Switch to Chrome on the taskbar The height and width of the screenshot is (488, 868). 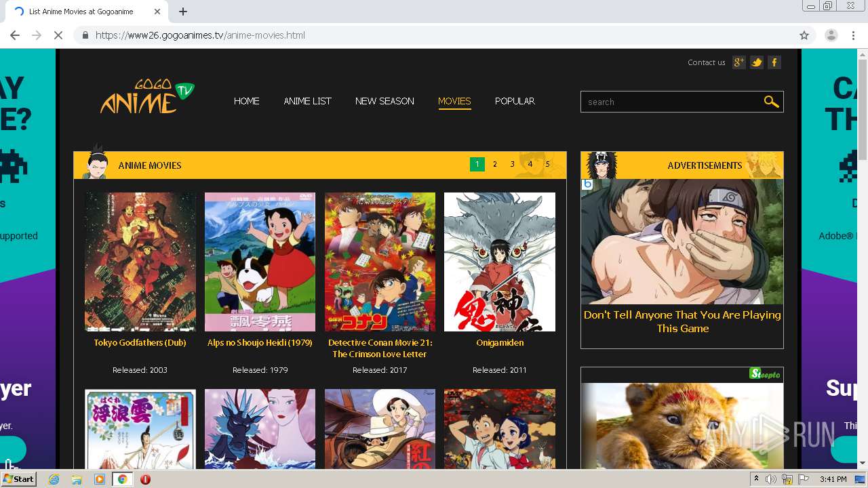coord(122,479)
